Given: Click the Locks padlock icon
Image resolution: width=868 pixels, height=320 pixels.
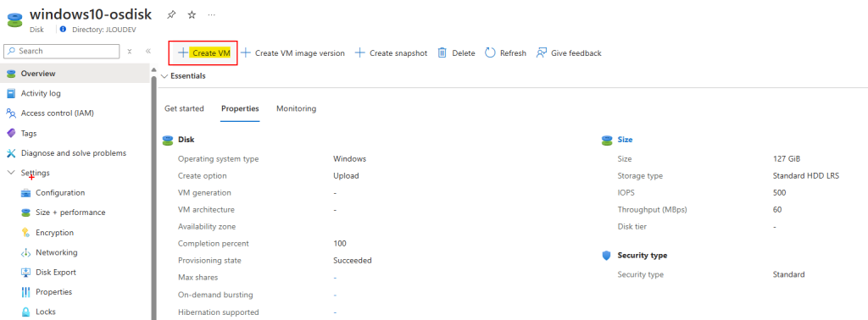Looking at the screenshot, I should [x=25, y=312].
